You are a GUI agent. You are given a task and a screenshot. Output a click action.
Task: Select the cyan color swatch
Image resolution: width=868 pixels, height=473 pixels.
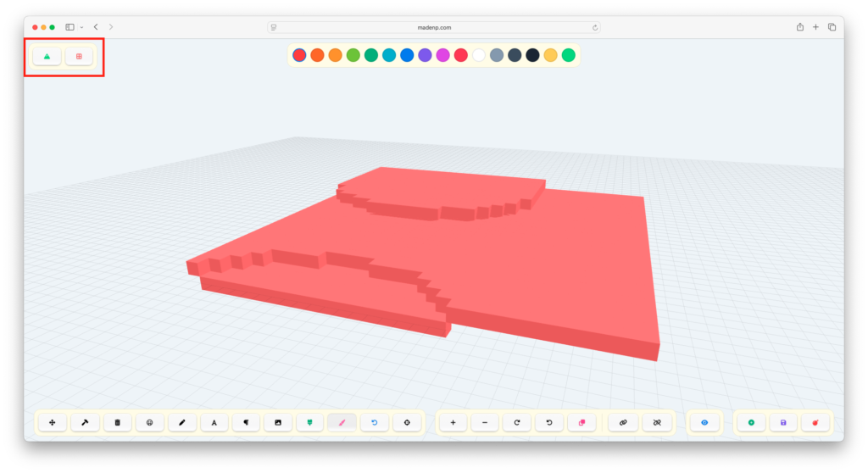[x=389, y=55]
